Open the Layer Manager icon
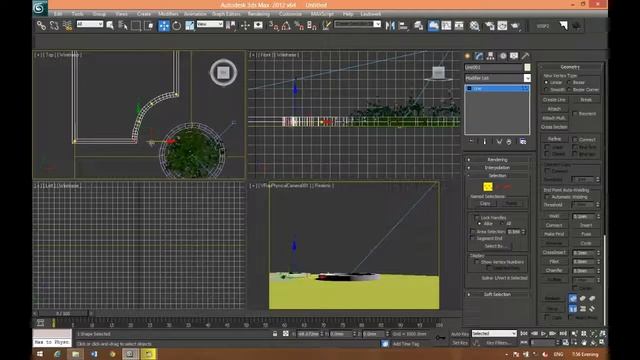This screenshot has width=640, height=360. (418, 25)
